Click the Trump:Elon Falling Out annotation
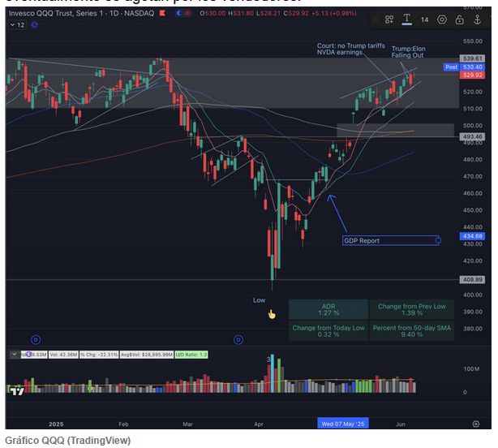498x448 pixels. point(408,52)
